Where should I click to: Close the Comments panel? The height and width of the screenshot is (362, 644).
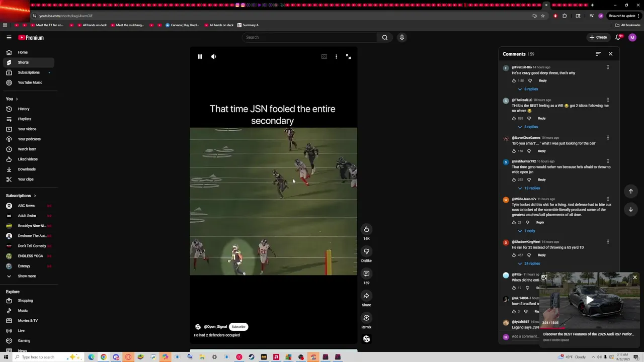click(x=610, y=54)
